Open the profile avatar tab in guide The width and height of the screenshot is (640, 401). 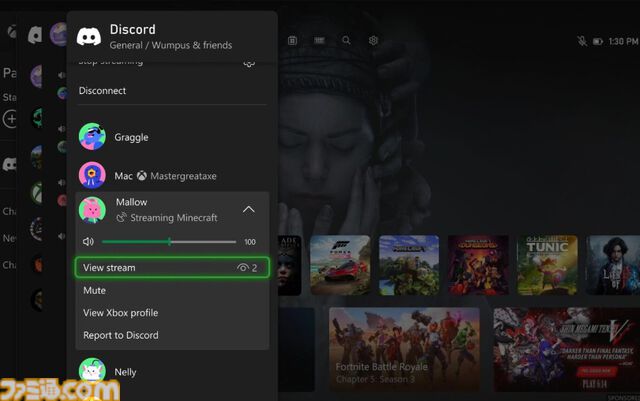click(58, 34)
